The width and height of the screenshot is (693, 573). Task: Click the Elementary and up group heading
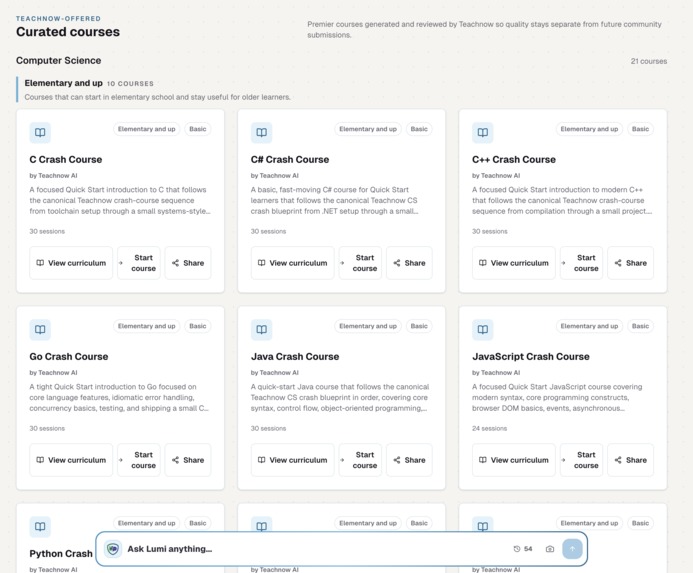click(x=64, y=83)
